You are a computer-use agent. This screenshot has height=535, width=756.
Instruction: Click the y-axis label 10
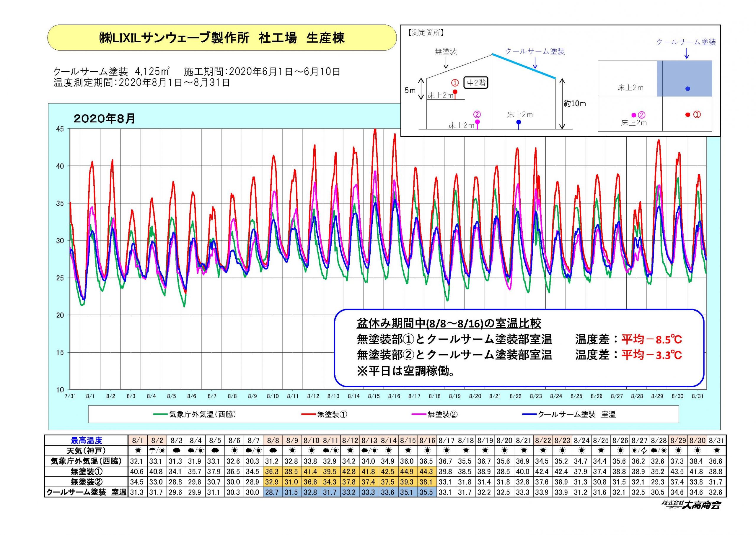[60, 390]
